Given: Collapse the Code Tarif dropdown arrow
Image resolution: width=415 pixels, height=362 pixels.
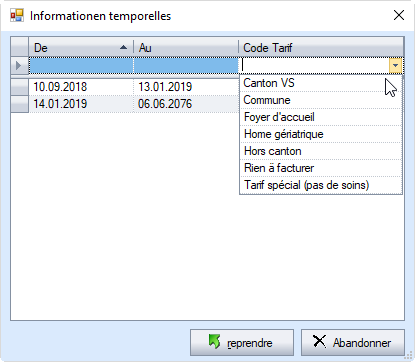Looking at the screenshot, I should (x=395, y=65).
